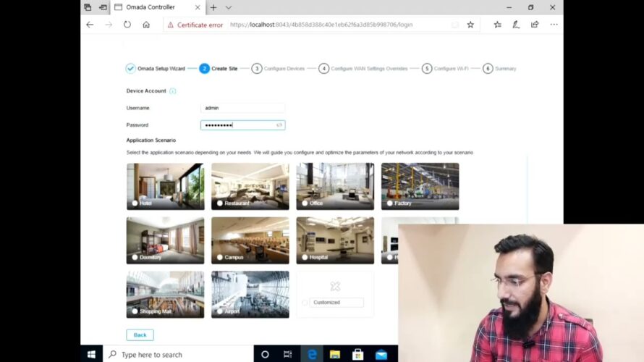
Task: Set these tabs aside
Action: point(103,7)
